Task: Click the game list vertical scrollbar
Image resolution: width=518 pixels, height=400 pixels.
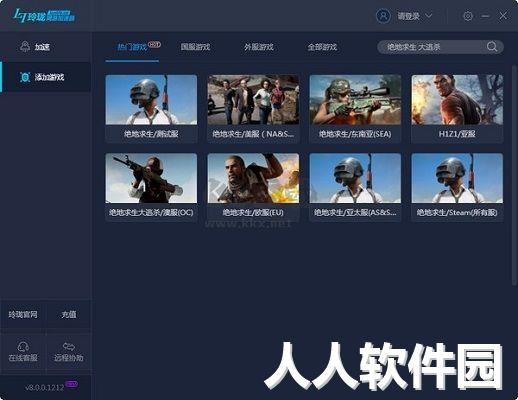Action: [x=514, y=175]
